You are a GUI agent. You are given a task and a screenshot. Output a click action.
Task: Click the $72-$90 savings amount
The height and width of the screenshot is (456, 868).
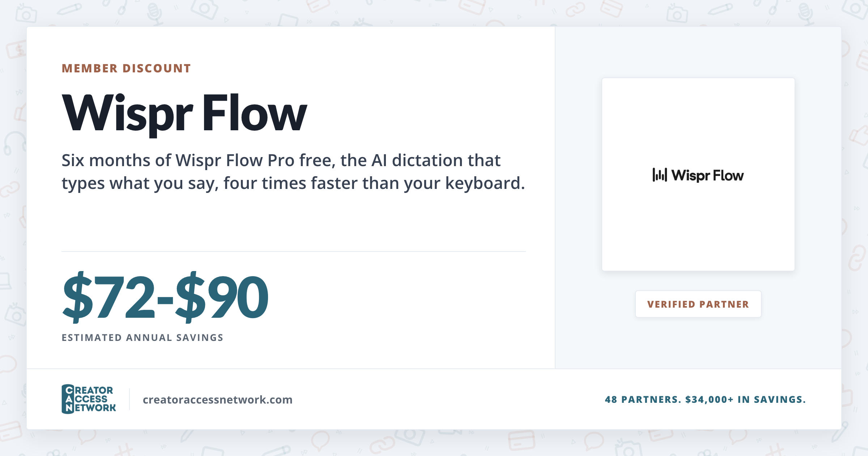pos(165,297)
